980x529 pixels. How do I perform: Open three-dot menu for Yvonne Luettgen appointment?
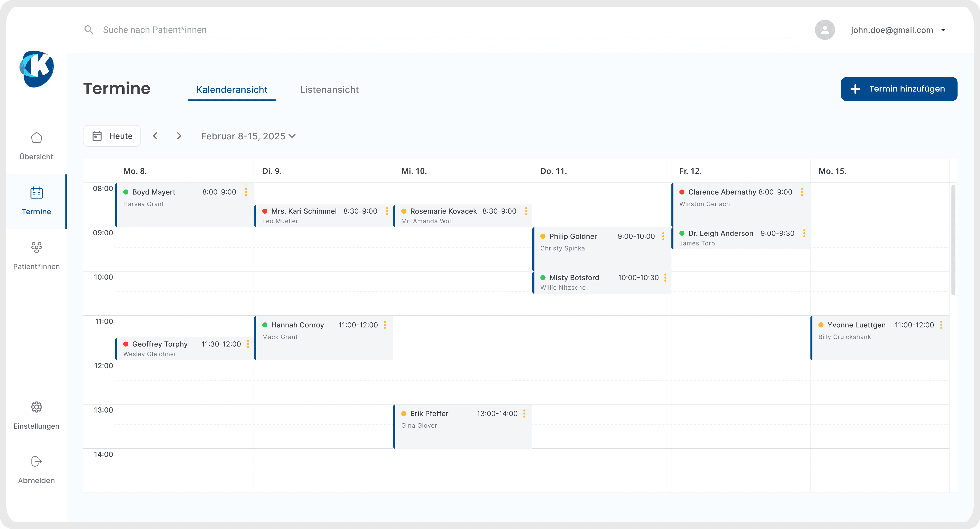click(941, 325)
